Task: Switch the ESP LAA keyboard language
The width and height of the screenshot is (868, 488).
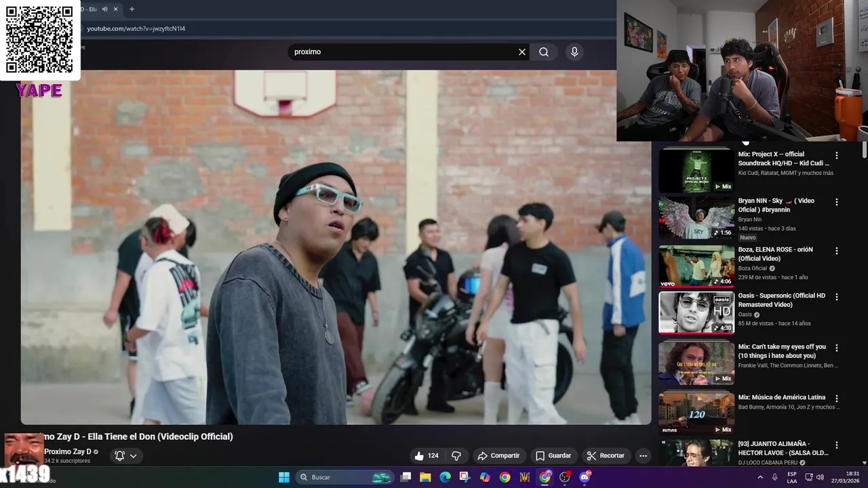Action: 792,477
